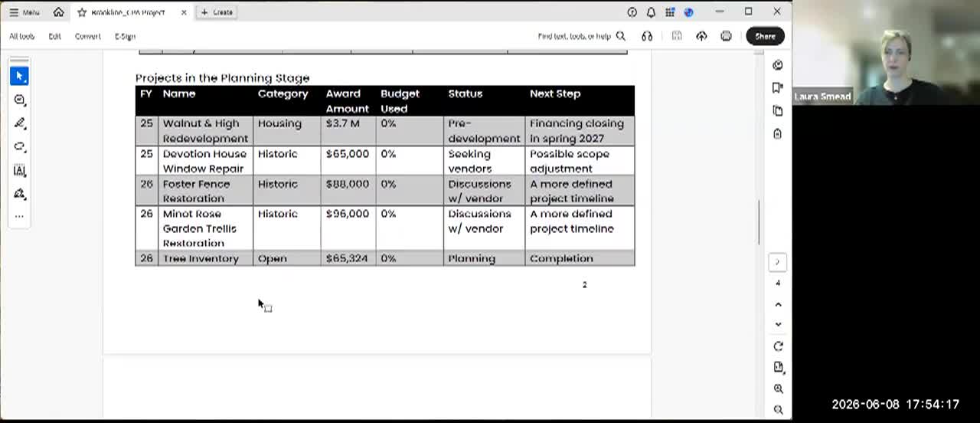Collapse the right panel with chevron button

777,262
